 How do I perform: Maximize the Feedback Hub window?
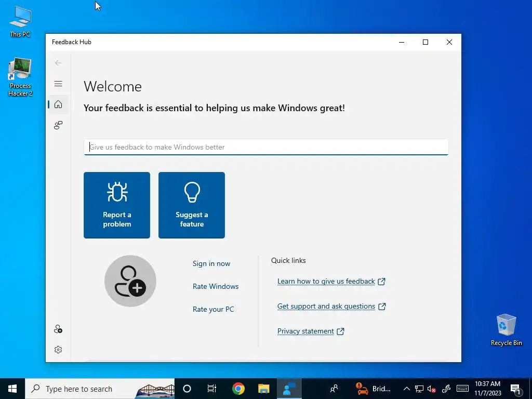click(425, 42)
